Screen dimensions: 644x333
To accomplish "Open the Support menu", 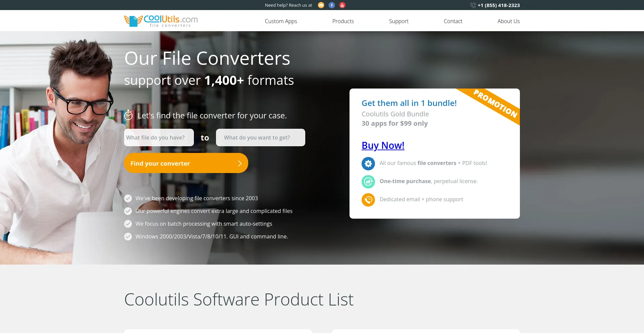I will point(399,21).
